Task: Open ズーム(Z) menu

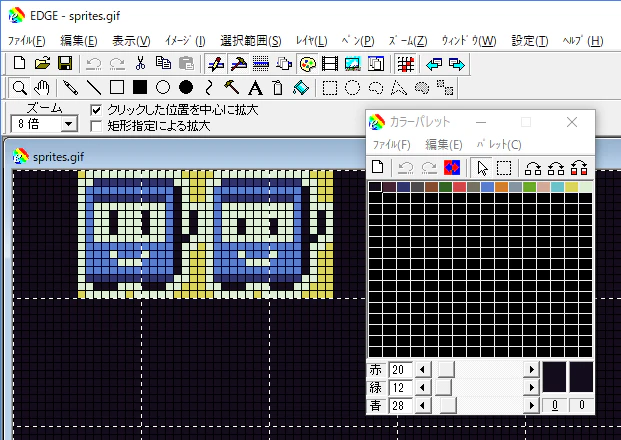Action: [408, 40]
